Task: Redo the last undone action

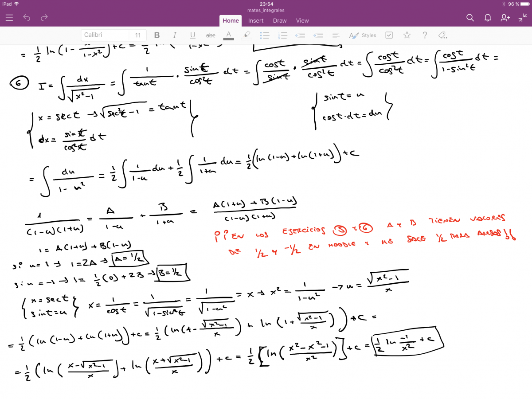Action: [x=44, y=18]
